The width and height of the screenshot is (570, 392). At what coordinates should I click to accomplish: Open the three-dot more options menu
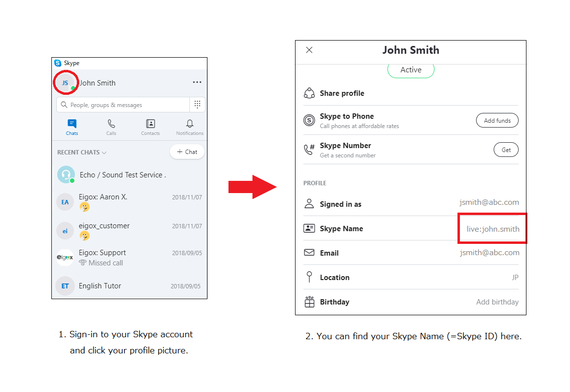click(197, 82)
